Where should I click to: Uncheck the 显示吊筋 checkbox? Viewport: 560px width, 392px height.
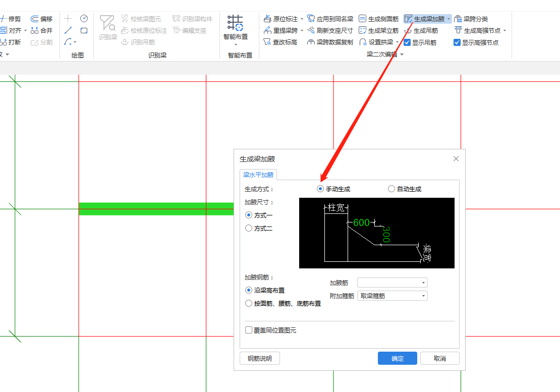407,43
